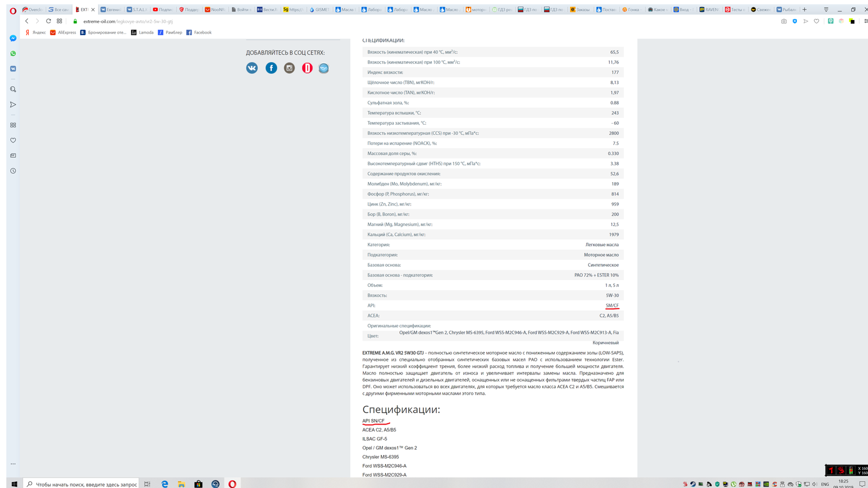Open sidebar setup three-dots menu
Screen dimensions: 868x488
[13, 464]
